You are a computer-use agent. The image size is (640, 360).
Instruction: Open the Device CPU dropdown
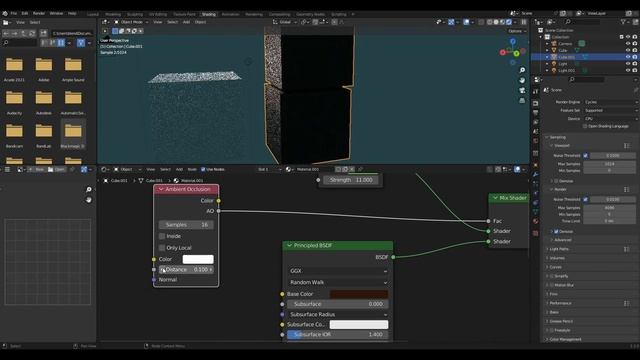point(610,119)
